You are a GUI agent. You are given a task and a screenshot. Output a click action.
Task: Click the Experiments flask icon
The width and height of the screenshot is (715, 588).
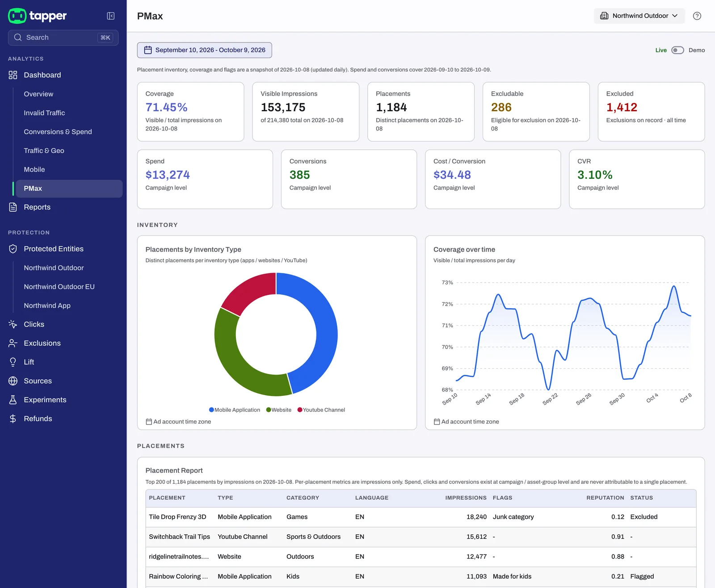pos(13,400)
